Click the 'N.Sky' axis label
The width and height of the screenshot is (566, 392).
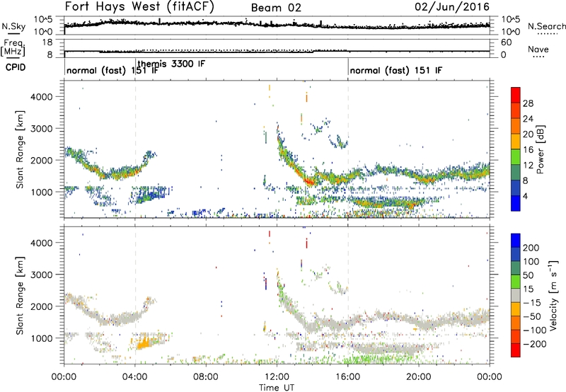(13, 26)
